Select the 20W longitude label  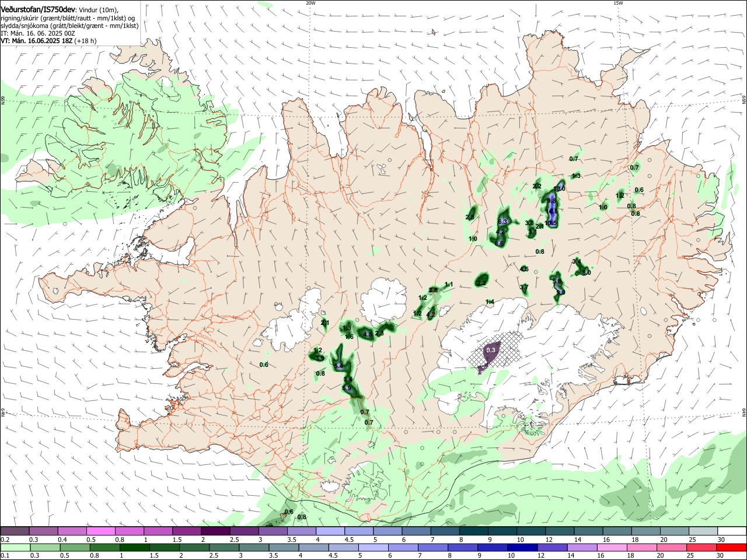pyautogui.click(x=310, y=3)
